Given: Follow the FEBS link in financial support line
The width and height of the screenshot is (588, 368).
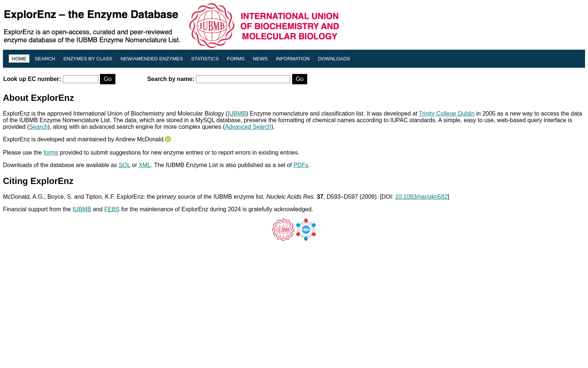Looking at the screenshot, I should (x=112, y=209).
